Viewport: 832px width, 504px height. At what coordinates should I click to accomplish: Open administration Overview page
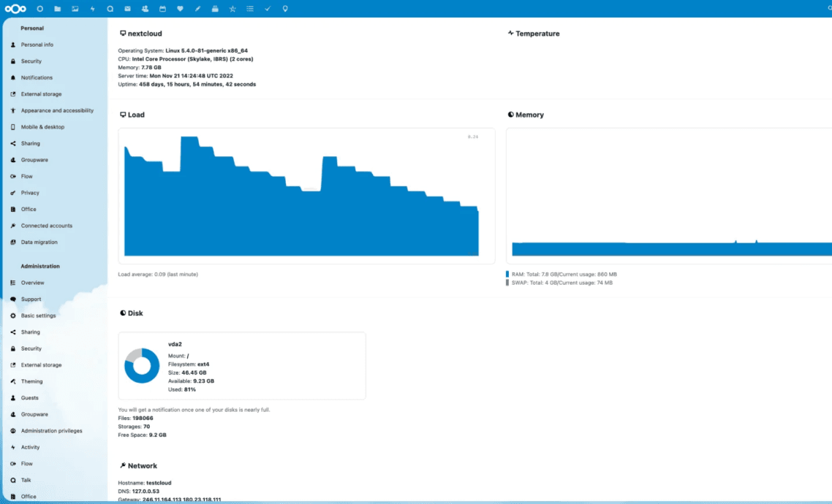point(32,283)
